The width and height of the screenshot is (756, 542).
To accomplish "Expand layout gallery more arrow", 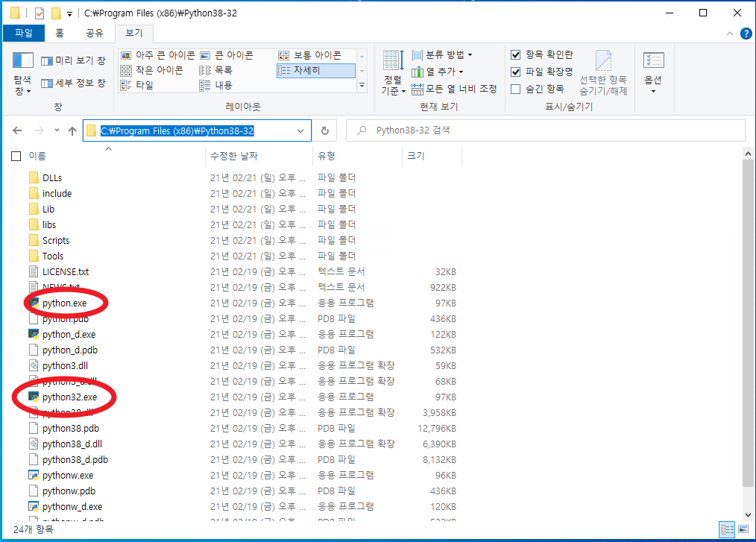I will tap(362, 86).
